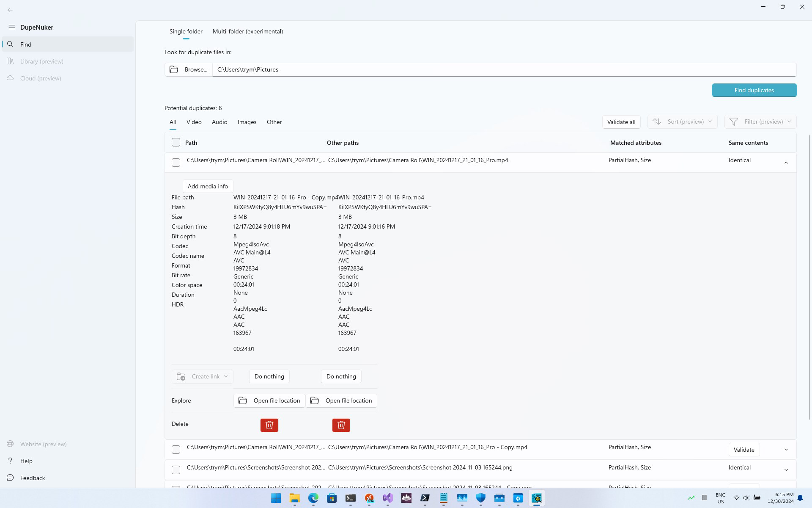This screenshot has height=508, width=812.
Task: Check the Screenshot 2024-11-03 165244.png row
Action: click(176, 470)
